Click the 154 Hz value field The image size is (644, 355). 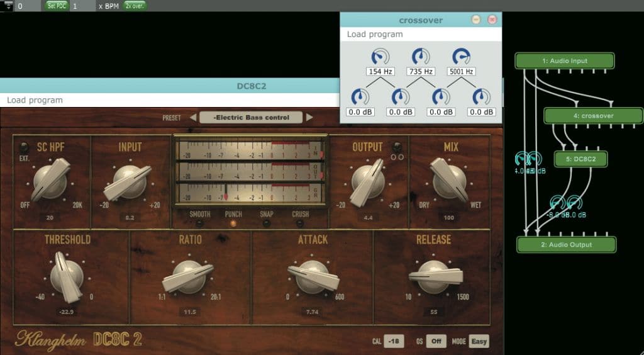[380, 72]
